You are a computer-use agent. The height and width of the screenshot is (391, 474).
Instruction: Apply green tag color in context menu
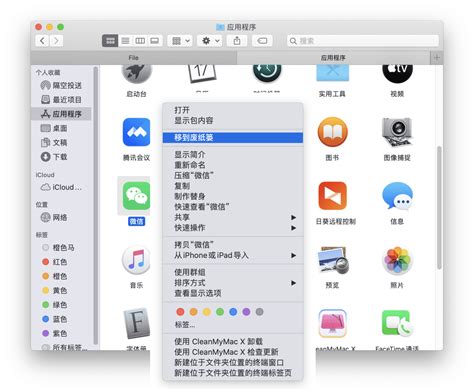click(x=220, y=312)
